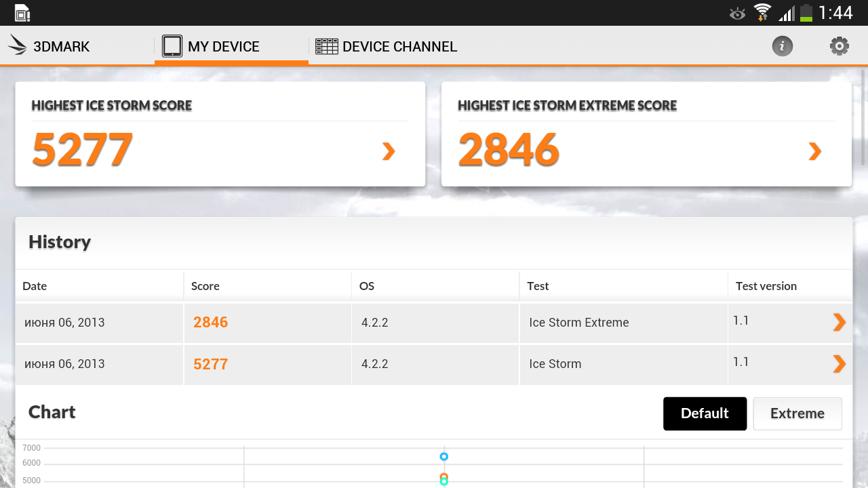868x488 pixels.
Task: Switch to the DEVICE CHANNEL tab
Action: [386, 46]
